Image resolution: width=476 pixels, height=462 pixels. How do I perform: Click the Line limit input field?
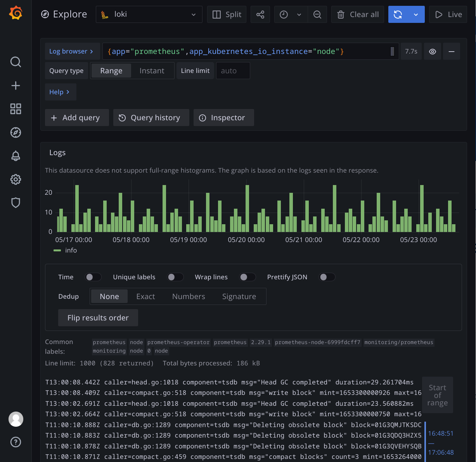[233, 71]
